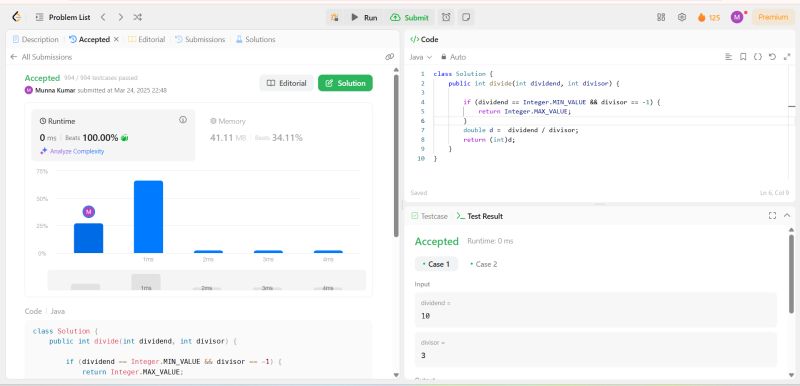Open the layout grid icon
800x386 pixels.
click(x=661, y=17)
